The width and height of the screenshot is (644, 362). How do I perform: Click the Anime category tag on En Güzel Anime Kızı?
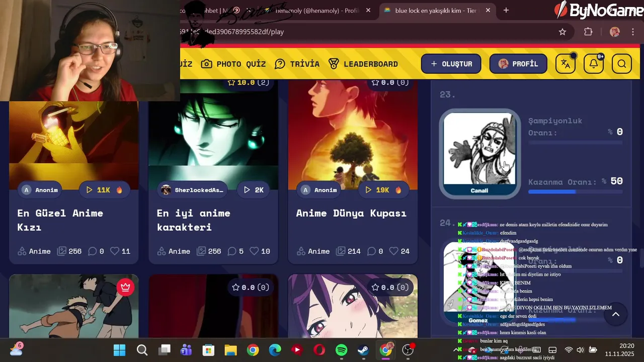pos(34,251)
